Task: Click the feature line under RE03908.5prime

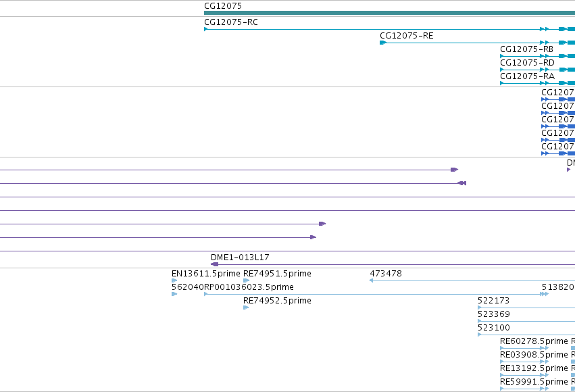Action: pos(524,362)
